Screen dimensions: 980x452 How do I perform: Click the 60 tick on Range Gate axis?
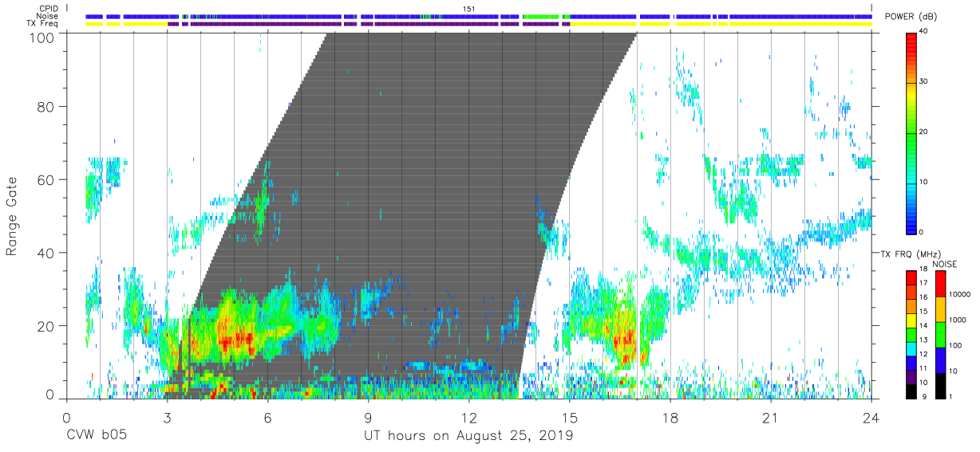(x=47, y=179)
